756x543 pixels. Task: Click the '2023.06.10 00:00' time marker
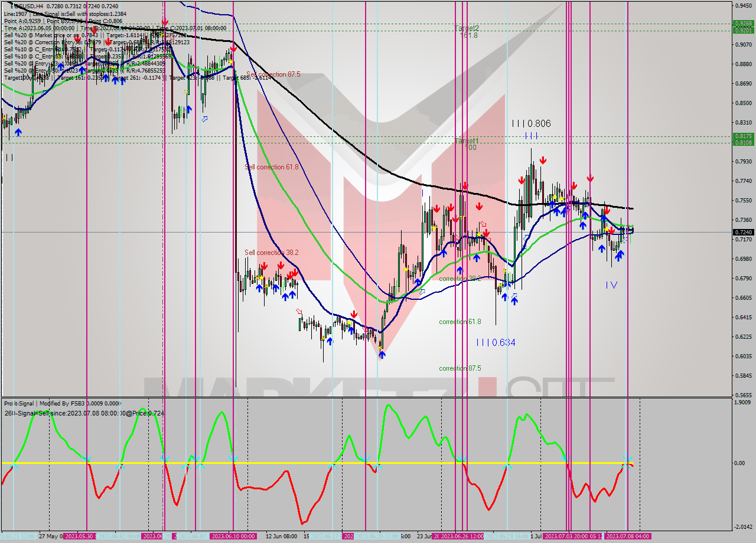coord(233,536)
